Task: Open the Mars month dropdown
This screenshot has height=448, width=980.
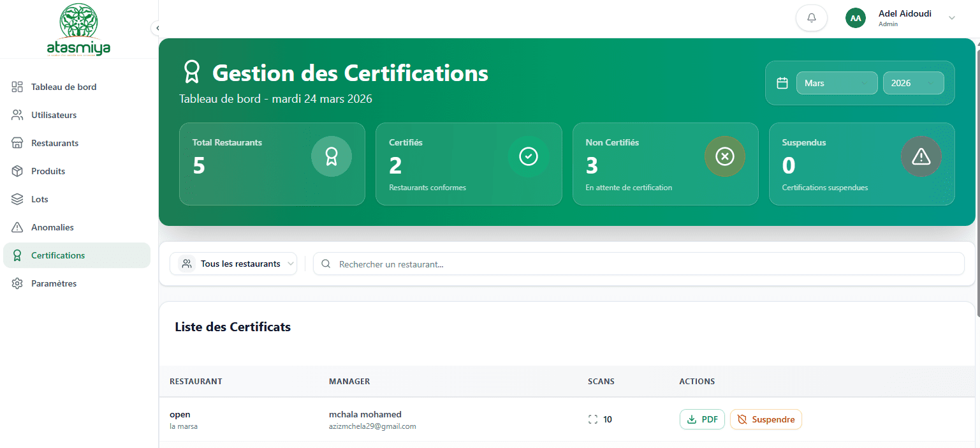Action: (837, 83)
